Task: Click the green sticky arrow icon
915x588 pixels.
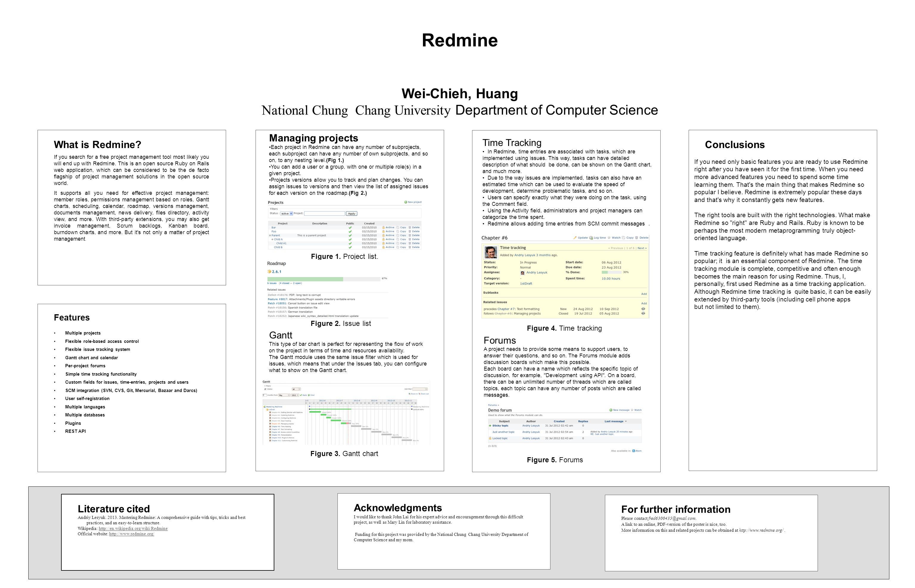Action: click(x=490, y=426)
